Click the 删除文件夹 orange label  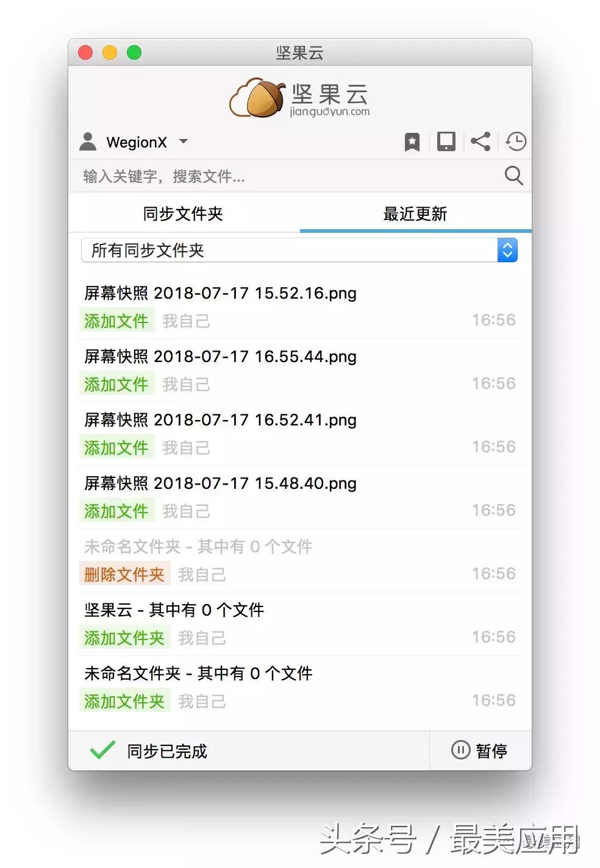pyautogui.click(x=125, y=574)
